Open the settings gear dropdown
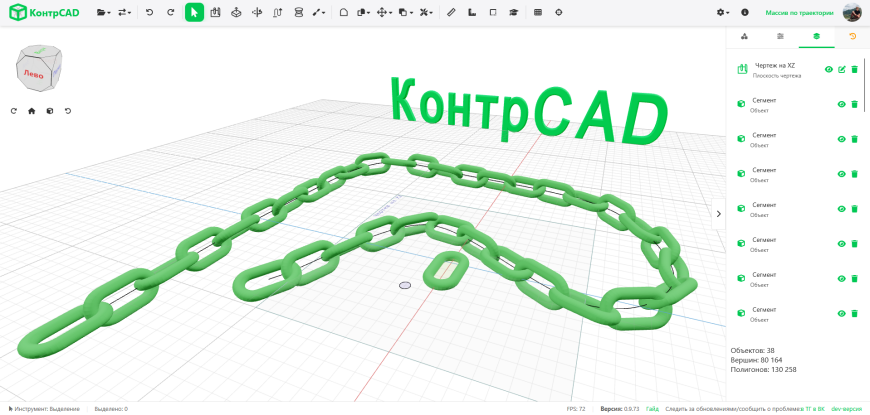This screenshot has width=870, height=415. click(x=722, y=12)
